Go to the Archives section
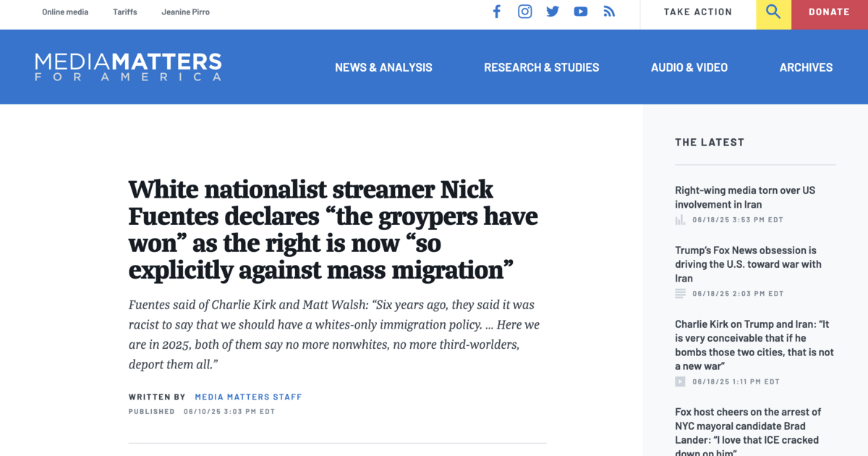This screenshot has height=456, width=868. [x=806, y=67]
